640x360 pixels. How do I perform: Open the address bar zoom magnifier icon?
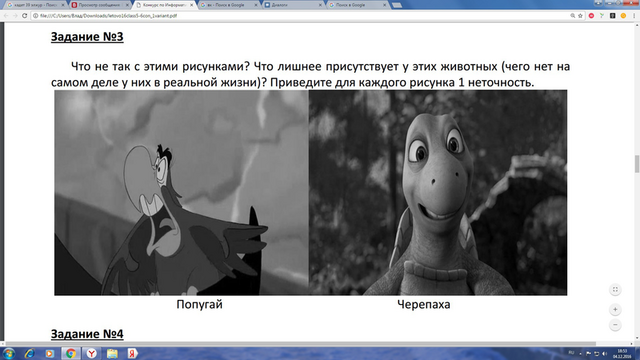point(573,16)
